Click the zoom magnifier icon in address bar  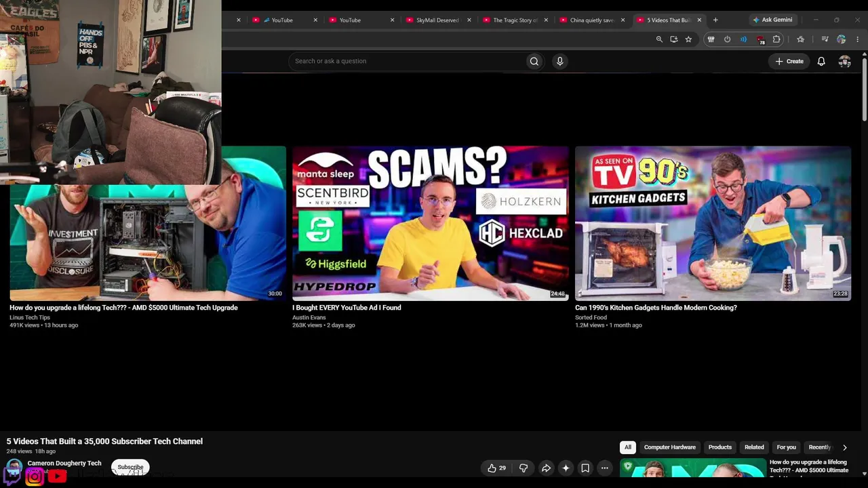pyautogui.click(x=659, y=39)
